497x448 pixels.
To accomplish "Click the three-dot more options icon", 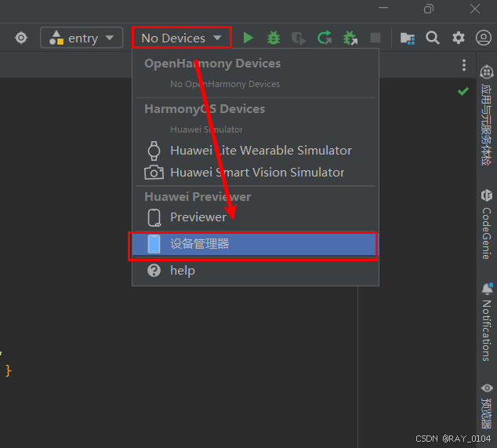I will pyautogui.click(x=464, y=65).
